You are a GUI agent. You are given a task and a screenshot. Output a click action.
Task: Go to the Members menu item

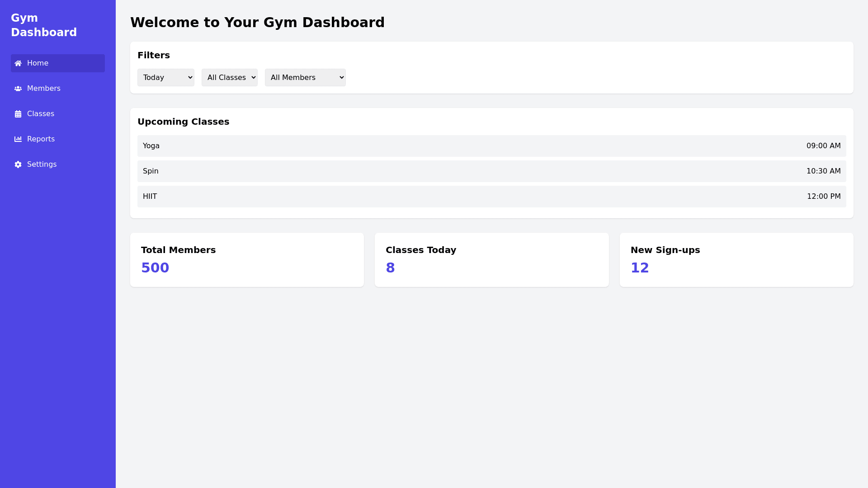[x=44, y=89]
